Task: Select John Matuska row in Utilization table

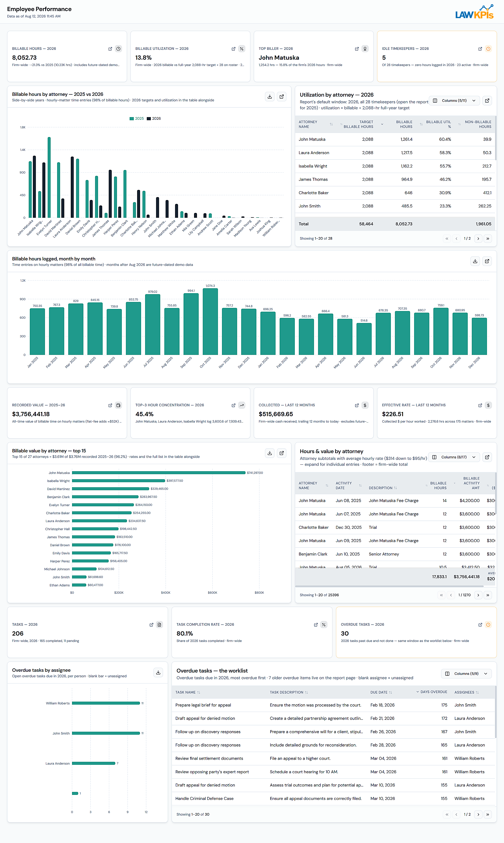Action: [395, 139]
